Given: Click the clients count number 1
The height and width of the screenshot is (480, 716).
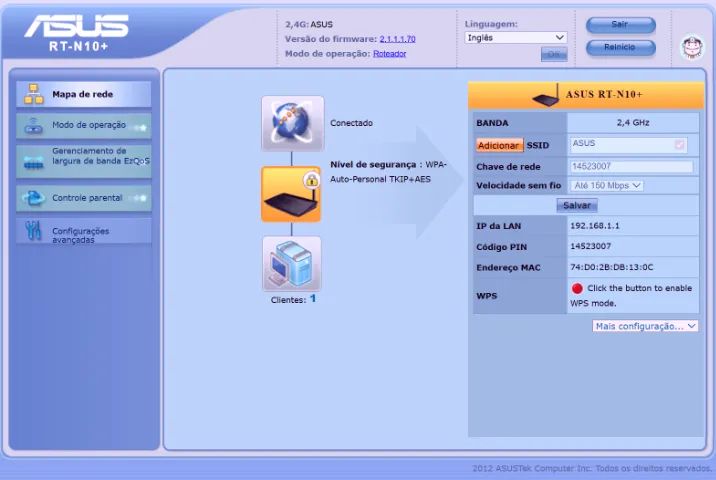Looking at the screenshot, I should 313,299.
